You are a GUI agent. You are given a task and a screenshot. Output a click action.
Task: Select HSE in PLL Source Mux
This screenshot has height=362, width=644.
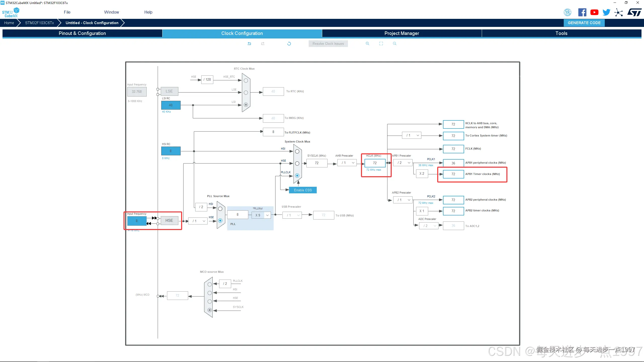[220, 220]
